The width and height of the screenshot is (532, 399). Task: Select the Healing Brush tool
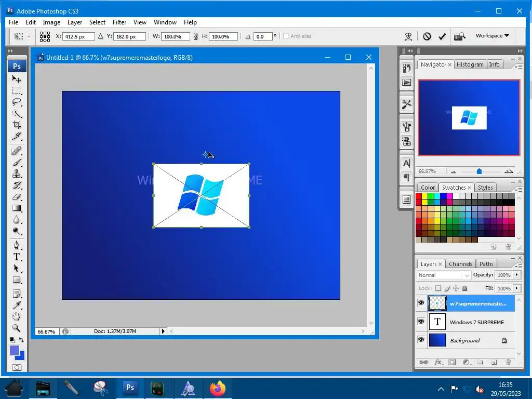click(16, 151)
